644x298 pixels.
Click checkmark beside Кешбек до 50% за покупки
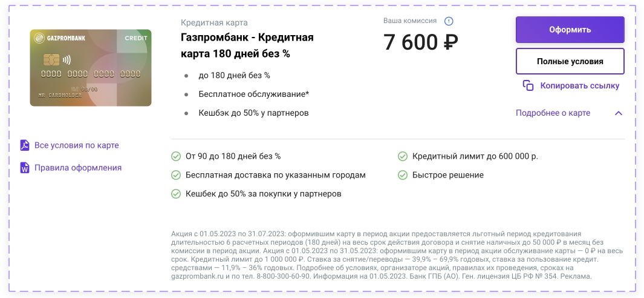(x=176, y=193)
